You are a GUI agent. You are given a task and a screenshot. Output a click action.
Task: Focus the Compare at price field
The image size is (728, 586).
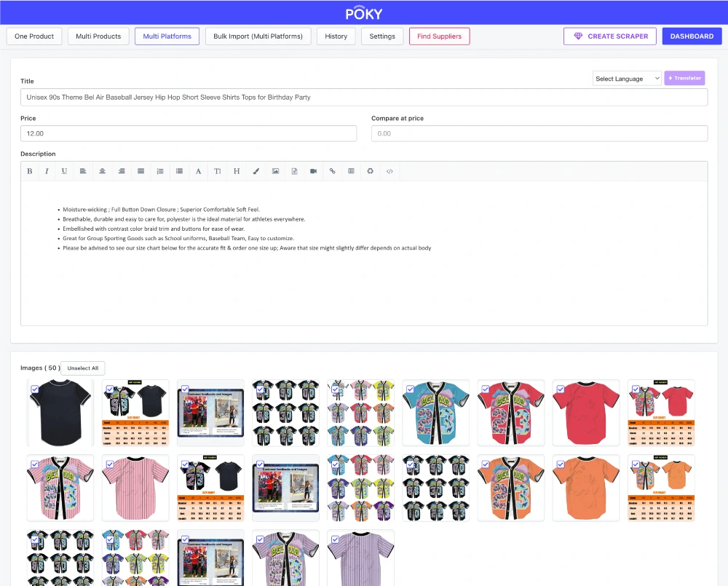pos(539,133)
